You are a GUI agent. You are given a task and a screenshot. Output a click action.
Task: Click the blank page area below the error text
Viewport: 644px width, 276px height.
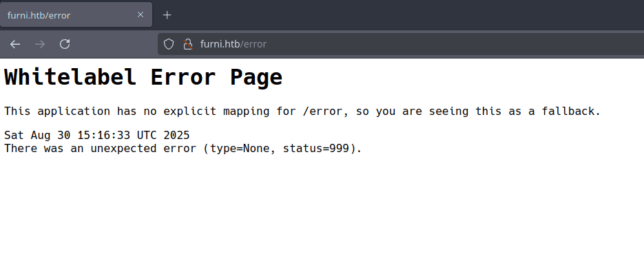tap(322, 220)
